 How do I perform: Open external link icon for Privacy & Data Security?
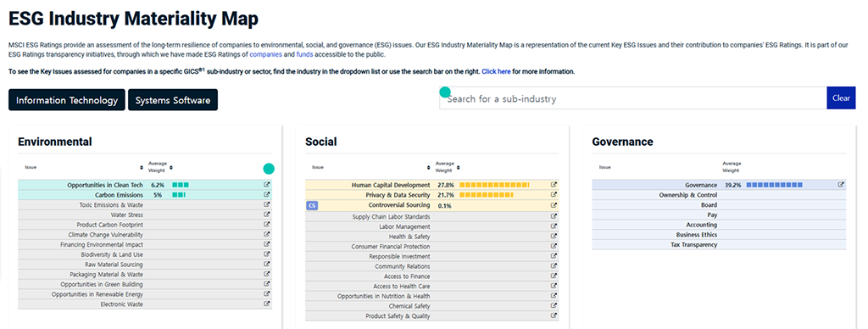click(554, 194)
